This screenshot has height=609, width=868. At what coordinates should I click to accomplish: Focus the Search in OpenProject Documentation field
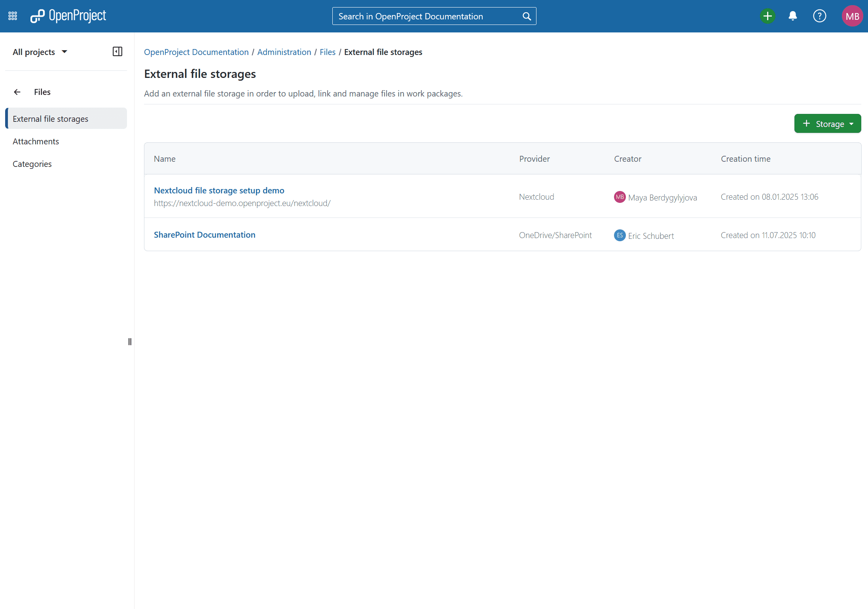click(427, 16)
